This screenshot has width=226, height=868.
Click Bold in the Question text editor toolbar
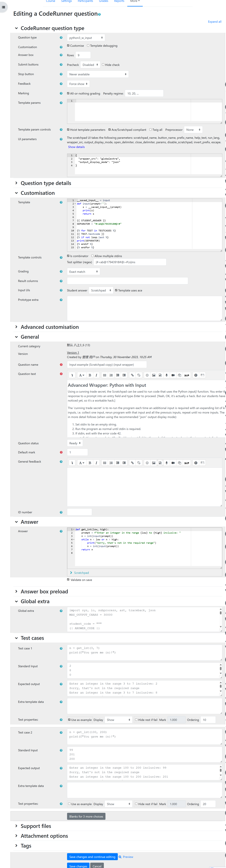(90, 375)
